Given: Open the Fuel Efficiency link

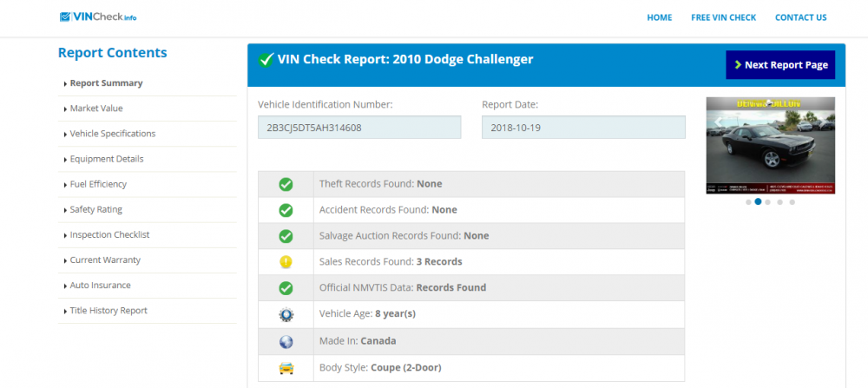Looking at the screenshot, I should (98, 184).
